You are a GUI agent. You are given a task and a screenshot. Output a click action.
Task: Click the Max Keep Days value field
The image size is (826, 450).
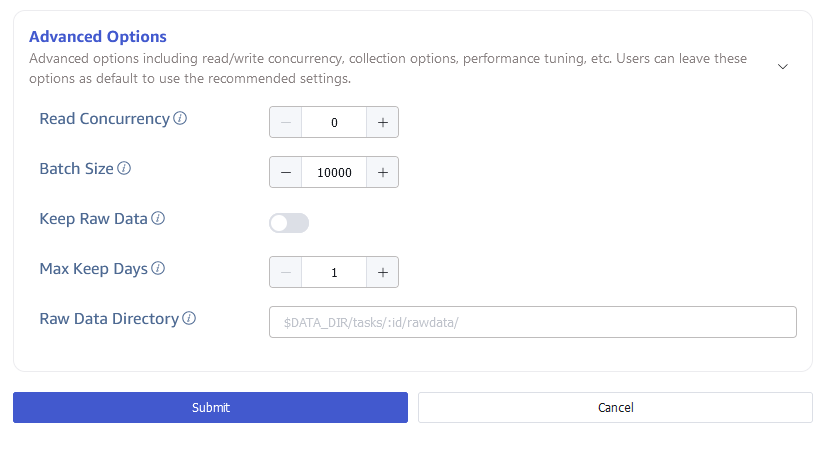[x=334, y=272]
